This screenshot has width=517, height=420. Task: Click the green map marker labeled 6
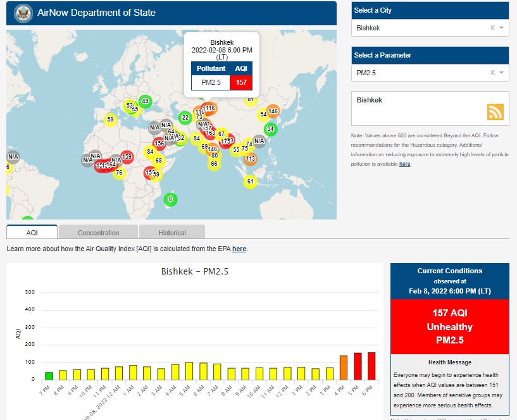[170, 199]
